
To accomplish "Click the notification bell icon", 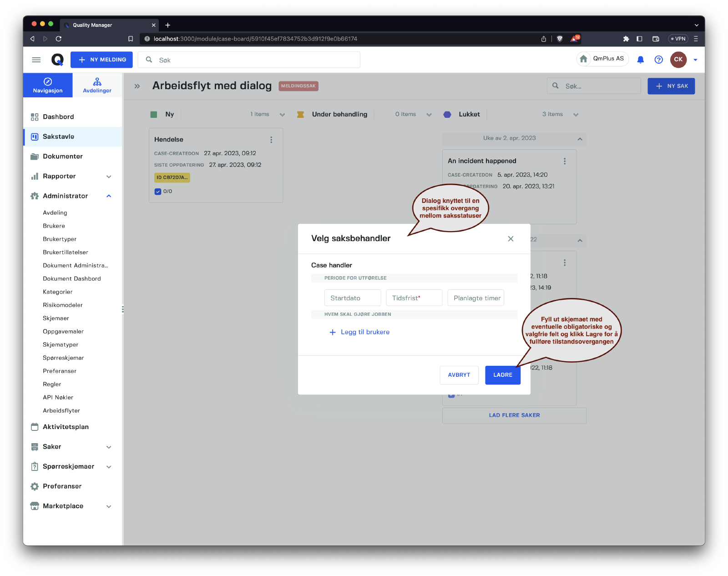I will 640,60.
